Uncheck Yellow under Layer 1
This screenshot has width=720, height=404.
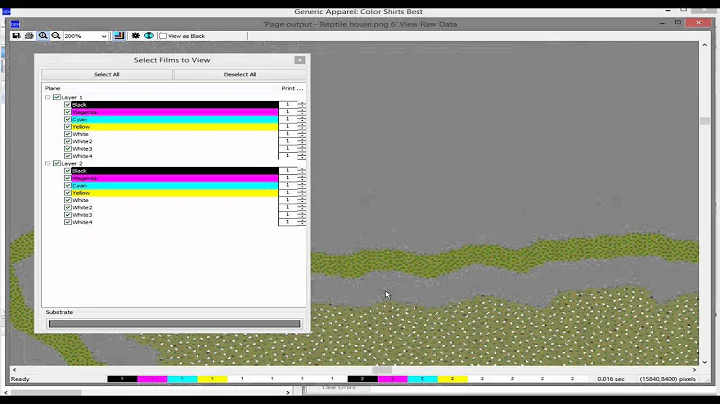point(68,127)
